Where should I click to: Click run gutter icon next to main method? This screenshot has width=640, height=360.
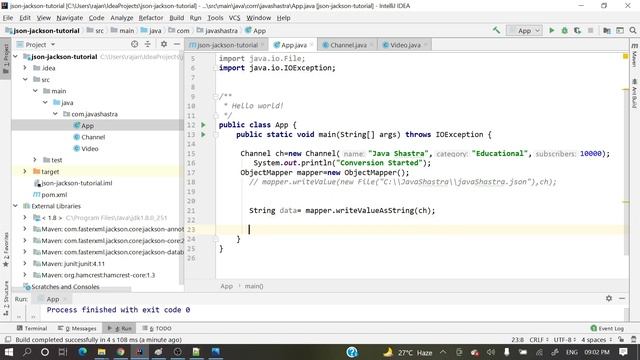click(203, 134)
